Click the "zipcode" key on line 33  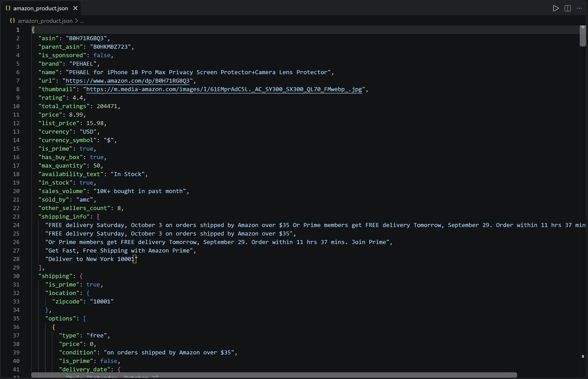68,302
